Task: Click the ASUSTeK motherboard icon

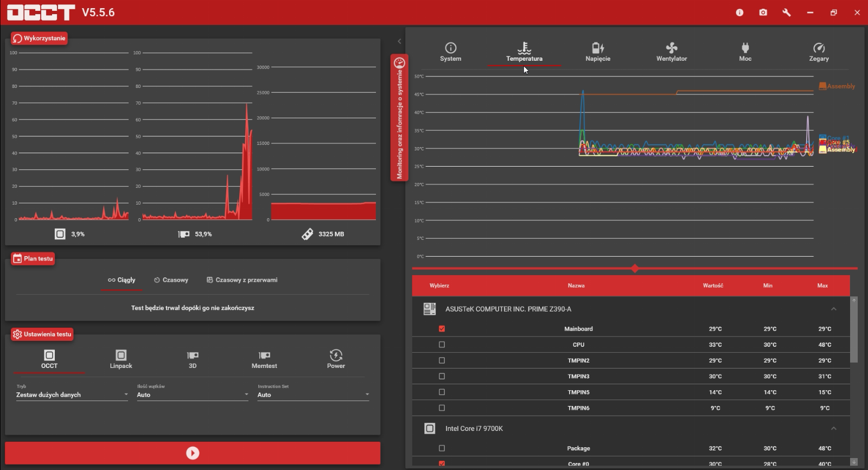Action: pyautogui.click(x=430, y=309)
